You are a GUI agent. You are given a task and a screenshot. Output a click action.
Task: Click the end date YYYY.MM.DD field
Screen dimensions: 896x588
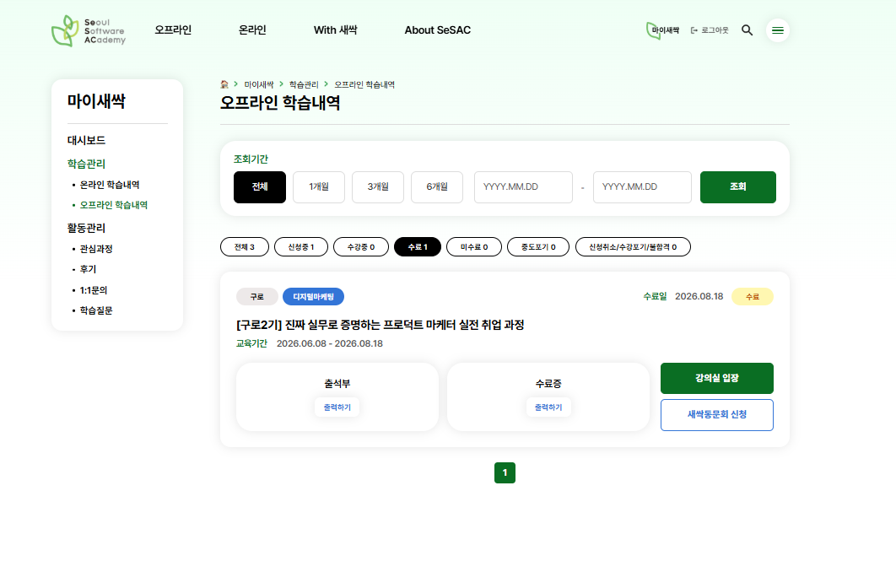(642, 186)
